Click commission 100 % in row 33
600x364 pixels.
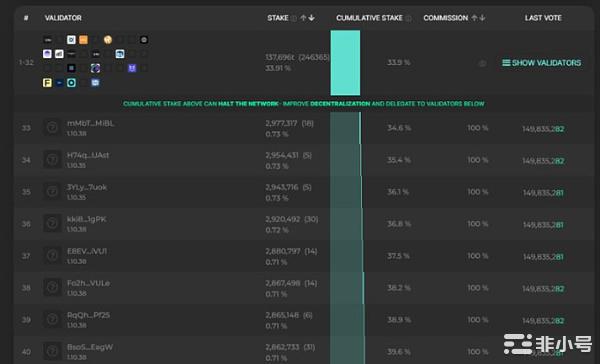tap(478, 128)
